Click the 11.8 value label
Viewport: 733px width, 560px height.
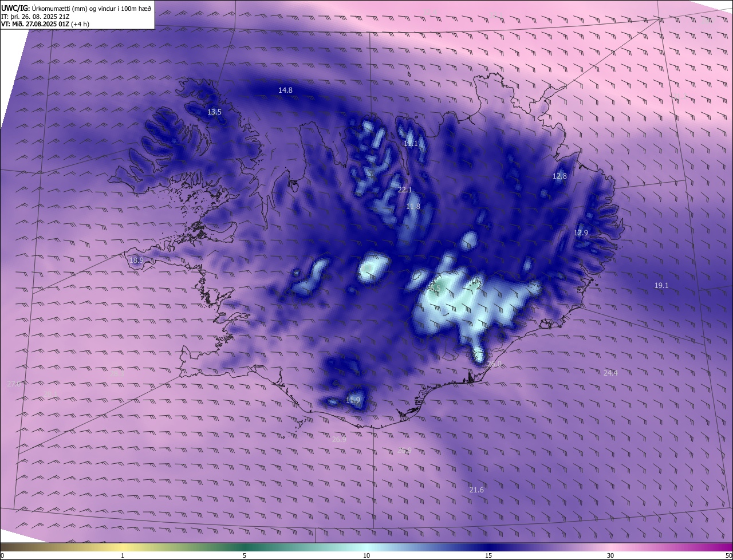pos(413,207)
